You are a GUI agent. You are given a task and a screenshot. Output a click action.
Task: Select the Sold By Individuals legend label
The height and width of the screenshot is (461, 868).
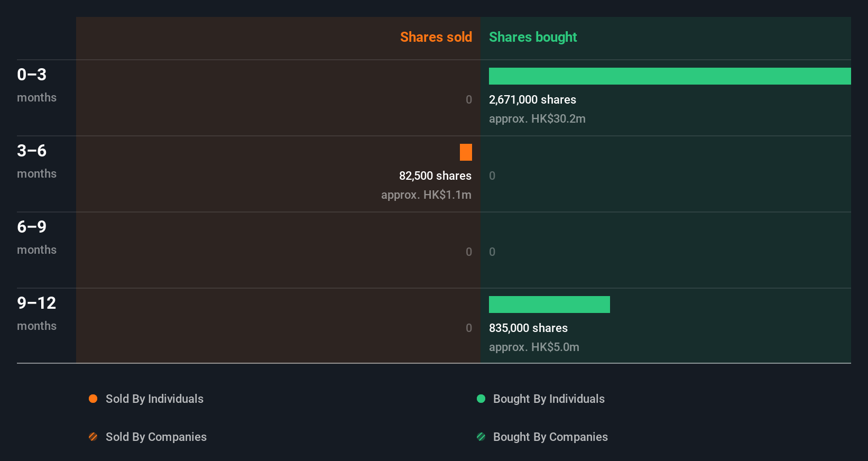[154, 399]
